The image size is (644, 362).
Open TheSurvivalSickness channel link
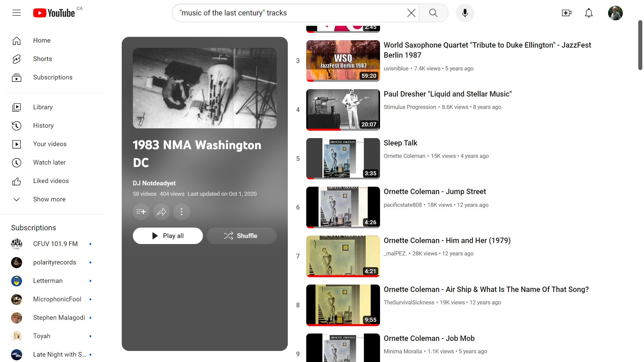coord(409,302)
